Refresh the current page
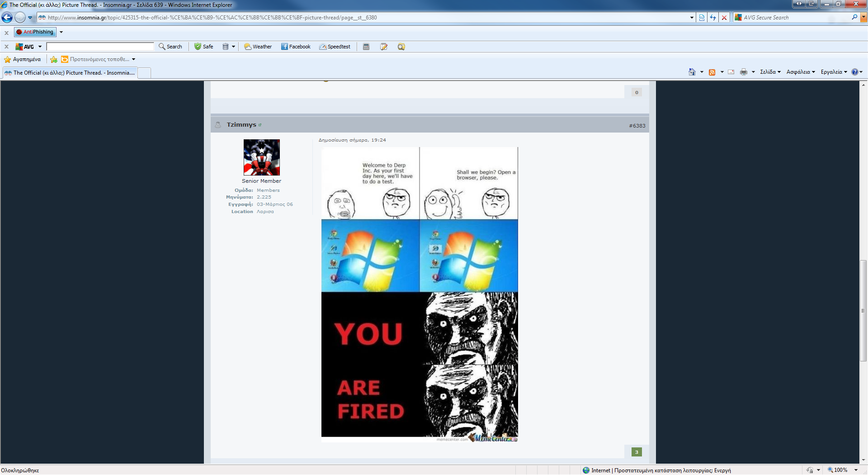868x475 pixels. [x=713, y=18]
